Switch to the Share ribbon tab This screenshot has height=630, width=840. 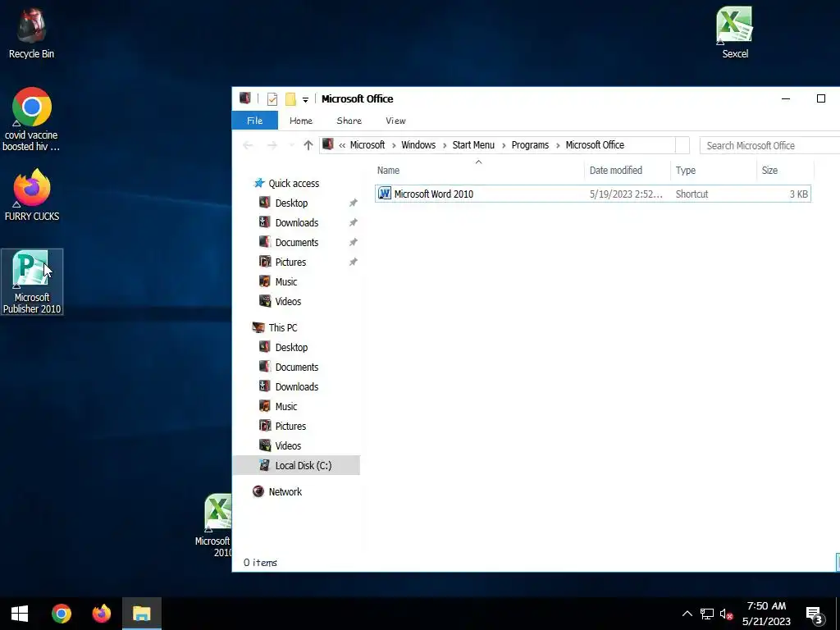coord(349,121)
